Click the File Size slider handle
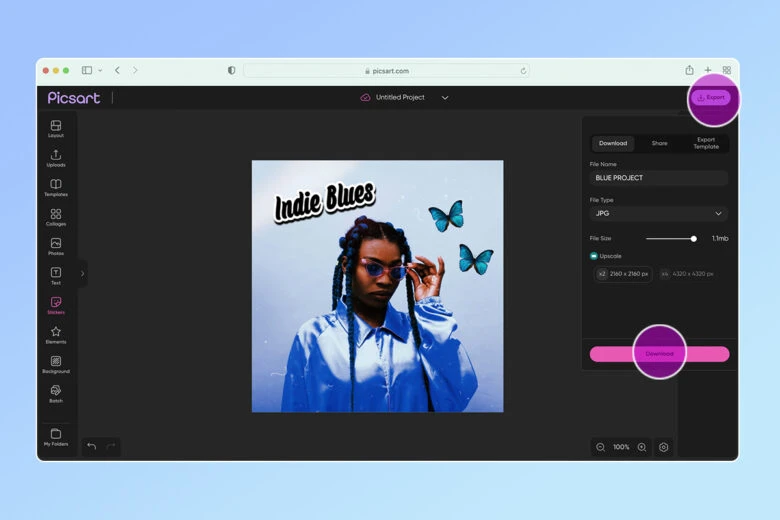780x520 pixels. [694, 238]
